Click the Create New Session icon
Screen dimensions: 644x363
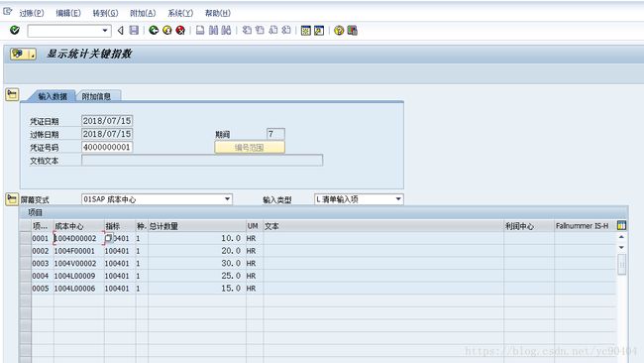pyautogui.click(x=306, y=31)
